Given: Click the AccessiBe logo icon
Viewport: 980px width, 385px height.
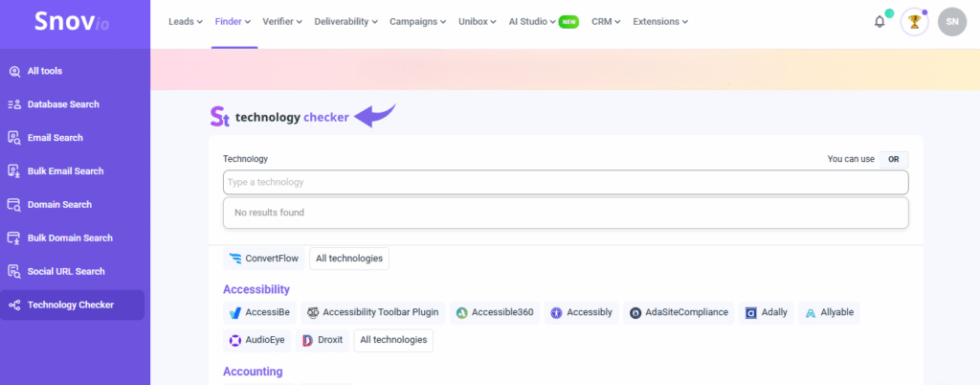Looking at the screenshot, I should 235,312.
